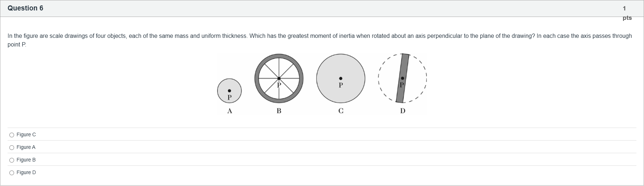The width and height of the screenshot is (644, 186).
Task: Mark the Figure B radio button
Action: click(12, 160)
